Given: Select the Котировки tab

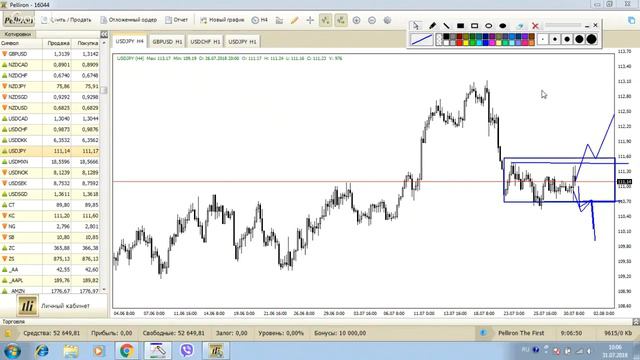Looking at the screenshot, I should (x=18, y=34).
